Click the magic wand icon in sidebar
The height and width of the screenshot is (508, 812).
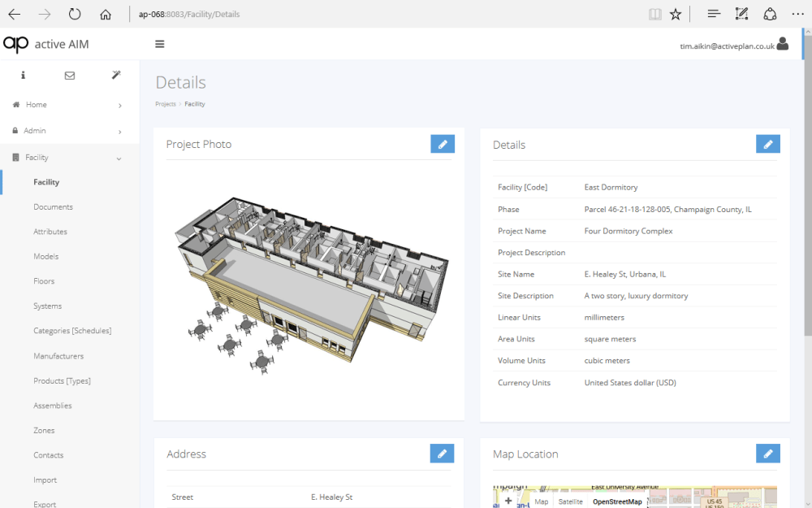(116, 76)
